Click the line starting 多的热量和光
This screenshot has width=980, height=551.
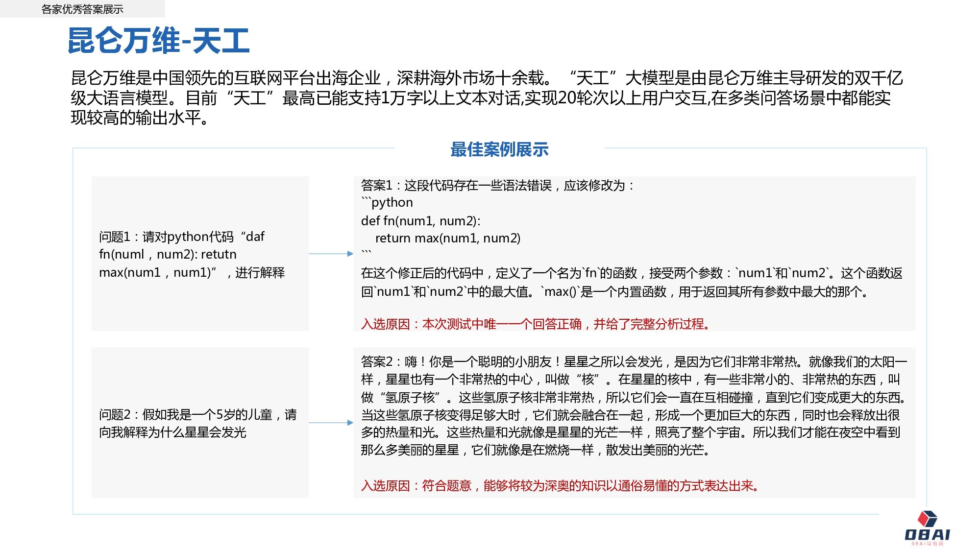631,432
